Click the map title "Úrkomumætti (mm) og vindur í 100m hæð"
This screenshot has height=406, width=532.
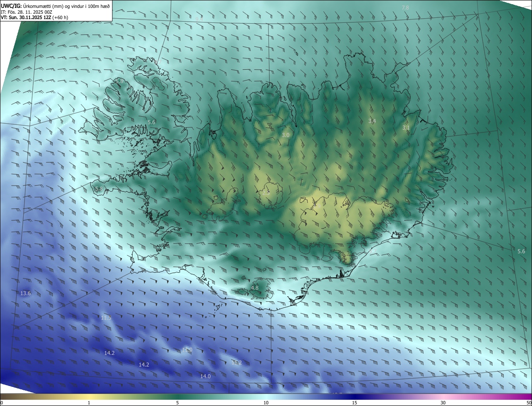pyautogui.click(x=66, y=6)
